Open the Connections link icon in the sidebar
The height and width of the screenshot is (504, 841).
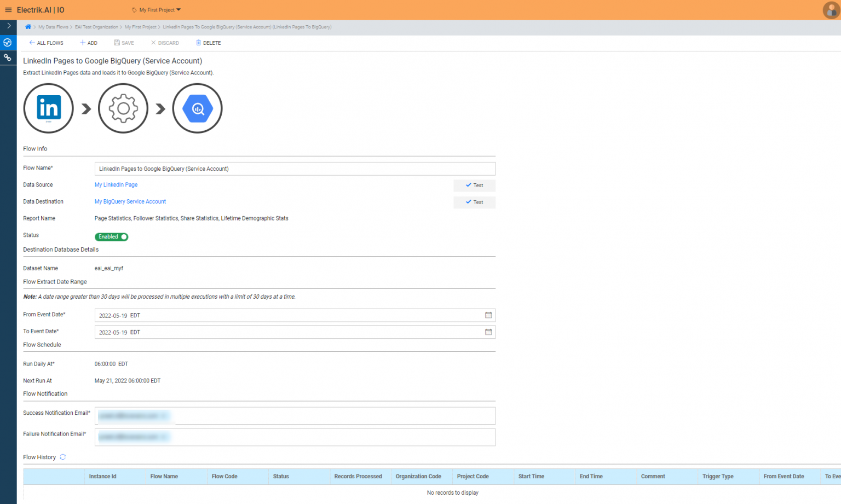[x=8, y=57]
